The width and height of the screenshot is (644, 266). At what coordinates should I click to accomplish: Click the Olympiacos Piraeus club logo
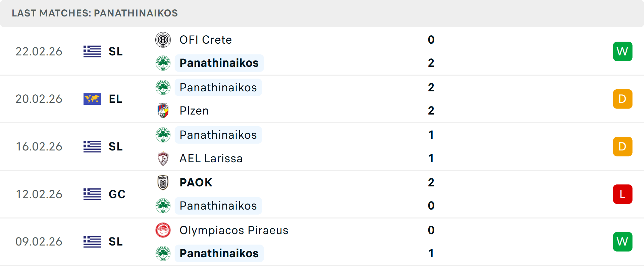coord(163,230)
